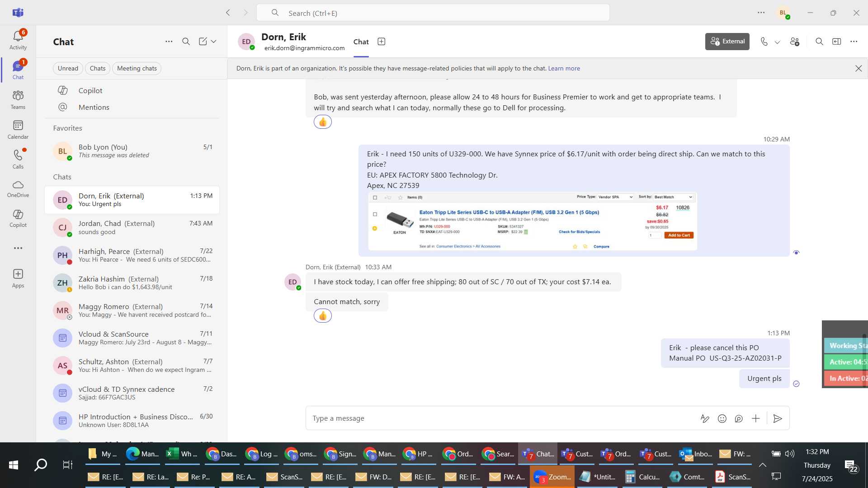Open OneDrive in left rail

18,189
